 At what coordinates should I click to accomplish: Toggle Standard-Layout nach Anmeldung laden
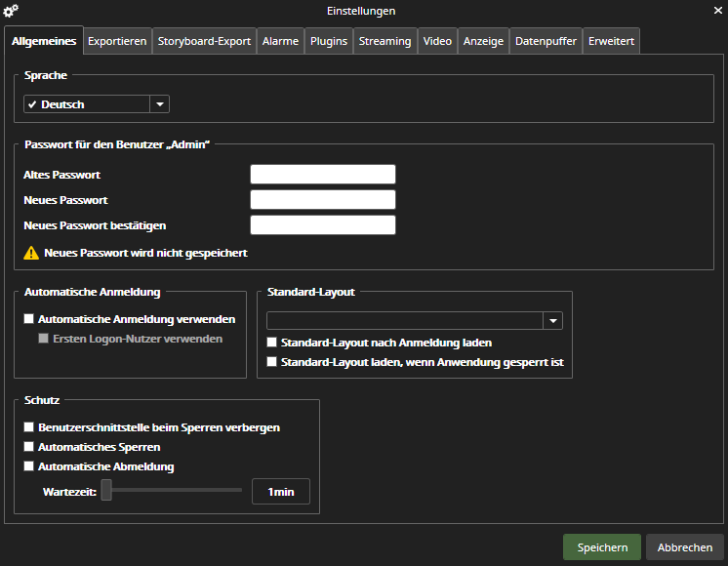[x=272, y=344]
